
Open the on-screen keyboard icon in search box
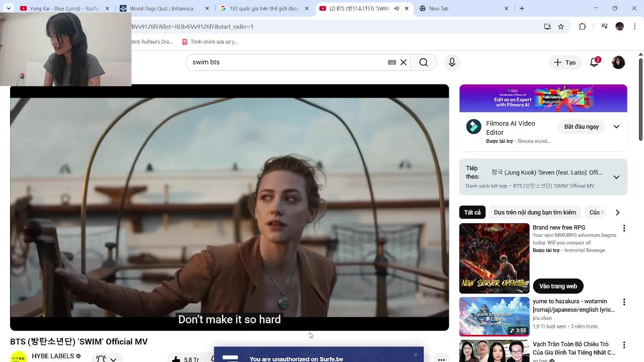(x=392, y=62)
